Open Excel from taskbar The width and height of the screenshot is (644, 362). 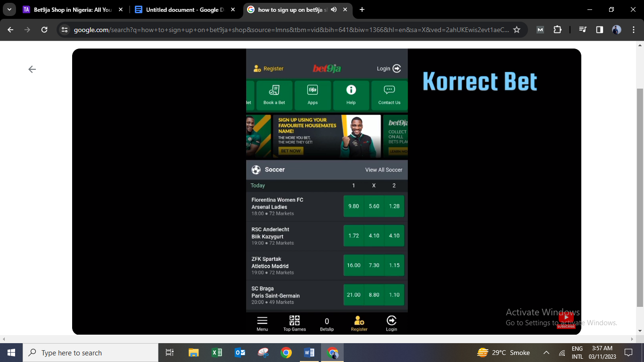tap(217, 353)
